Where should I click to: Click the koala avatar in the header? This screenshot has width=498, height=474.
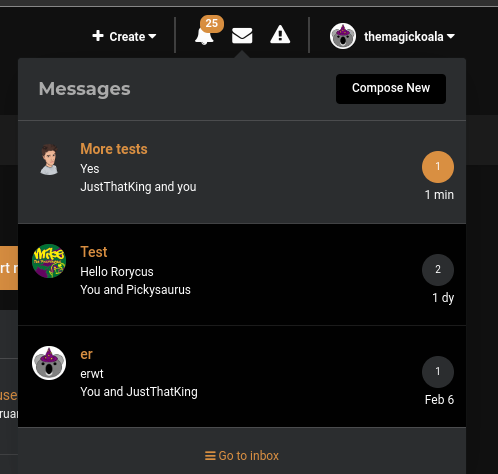[343, 36]
